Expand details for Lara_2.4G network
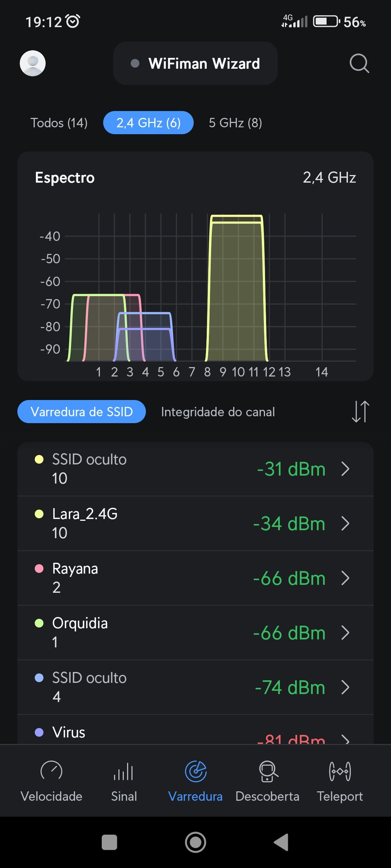391x868 pixels. pos(345,523)
